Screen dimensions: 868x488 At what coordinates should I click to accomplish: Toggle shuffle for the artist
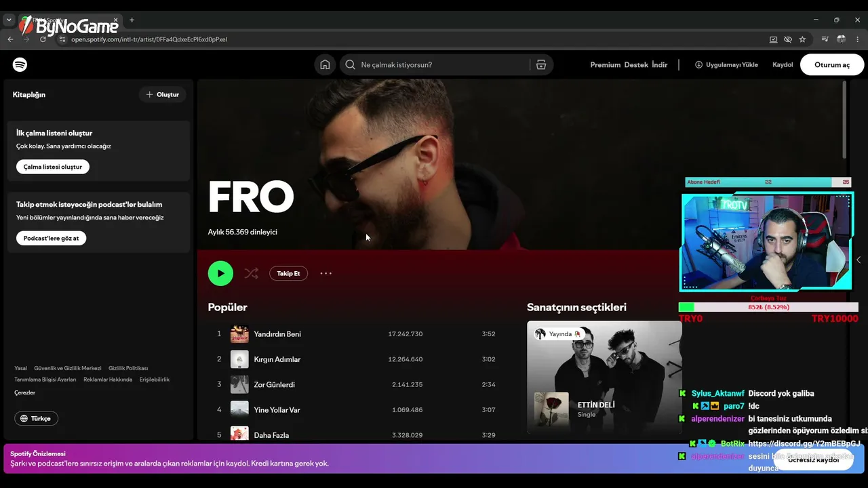point(251,273)
